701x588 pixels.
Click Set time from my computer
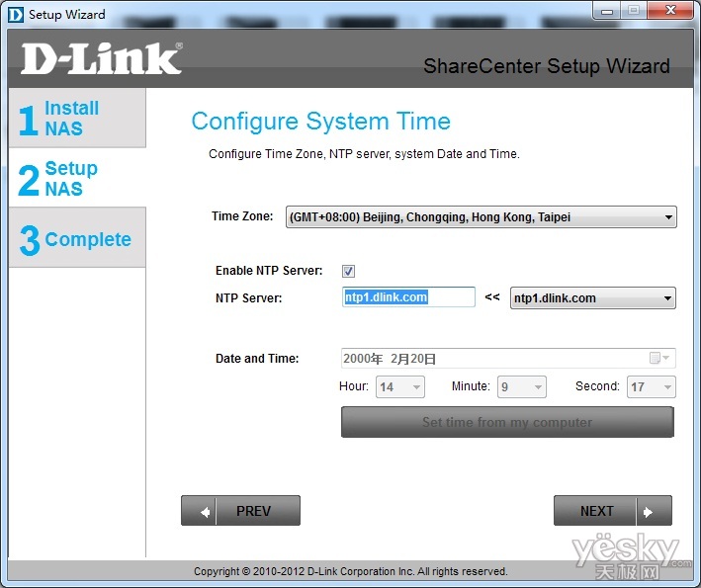point(507,422)
